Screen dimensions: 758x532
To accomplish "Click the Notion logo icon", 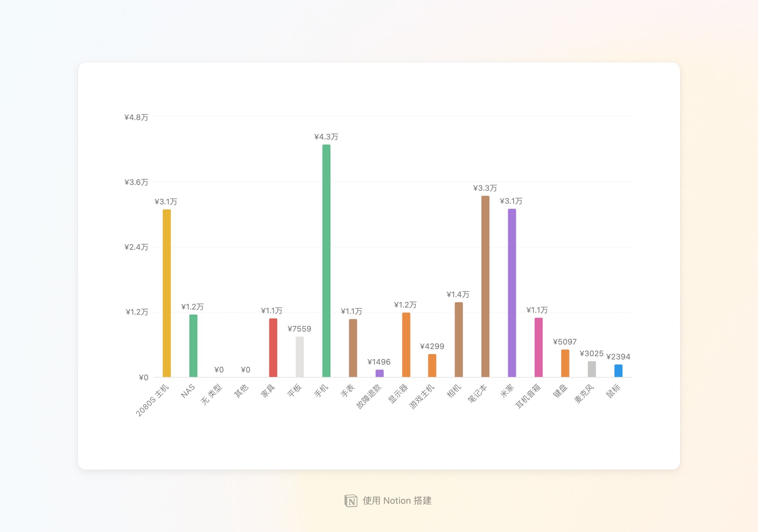I will tap(351, 501).
